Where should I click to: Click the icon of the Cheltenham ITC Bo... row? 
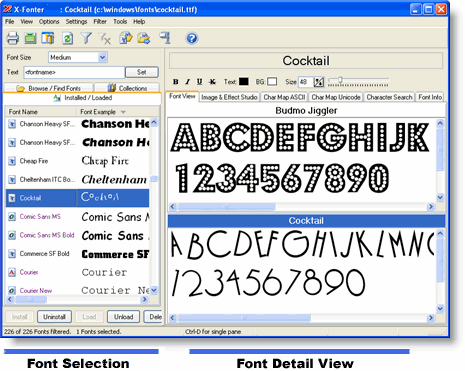coord(12,180)
